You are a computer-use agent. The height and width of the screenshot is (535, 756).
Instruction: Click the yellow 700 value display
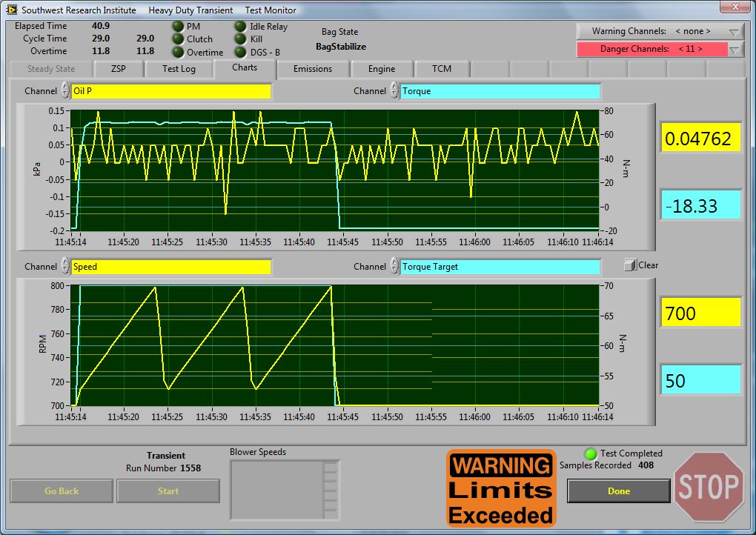pos(700,312)
